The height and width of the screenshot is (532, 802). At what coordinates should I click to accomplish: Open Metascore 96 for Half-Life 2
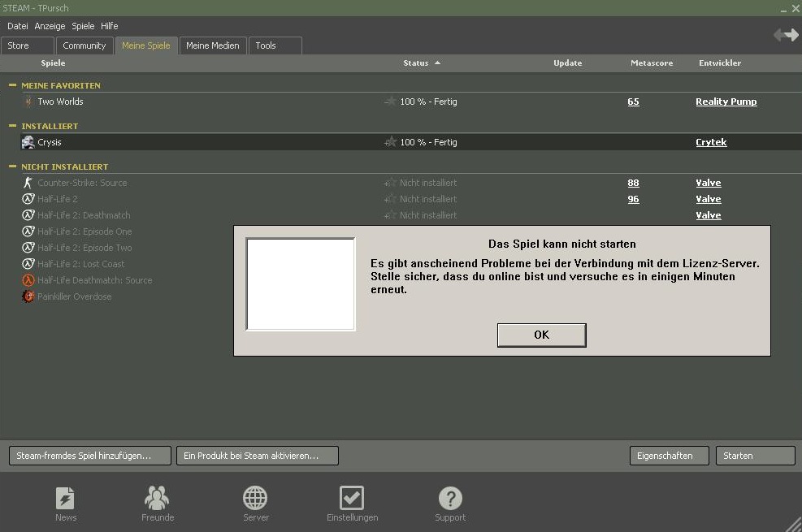[x=633, y=199]
